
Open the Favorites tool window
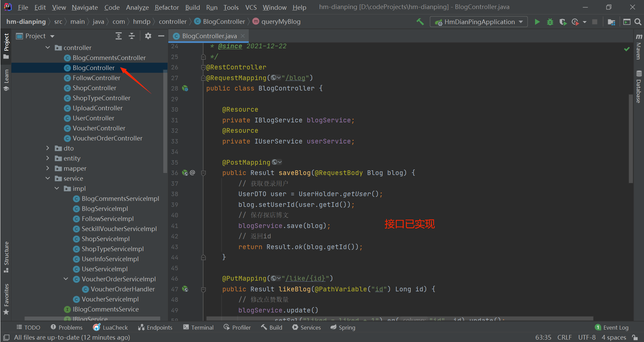pyautogui.click(x=6, y=299)
